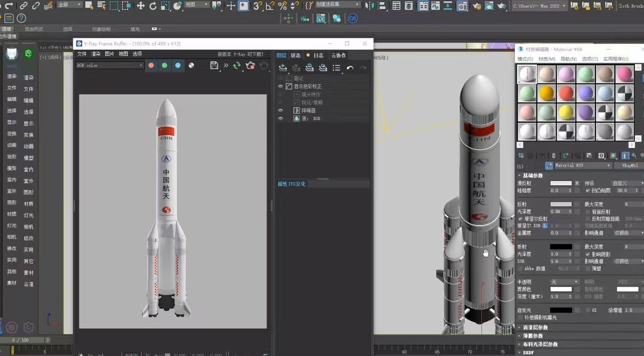The image size is (644, 356).
Task: Click the save image icon in V-Ray Frame Buffer
Action: (x=215, y=65)
